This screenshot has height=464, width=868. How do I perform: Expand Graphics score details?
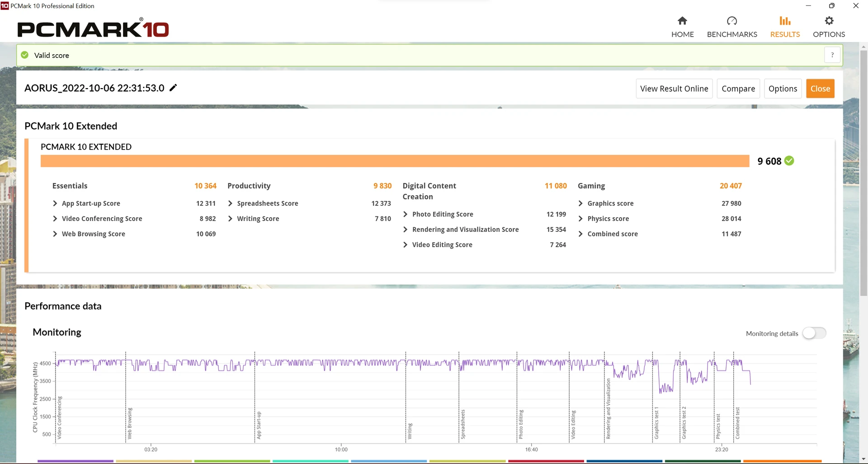[580, 203]
